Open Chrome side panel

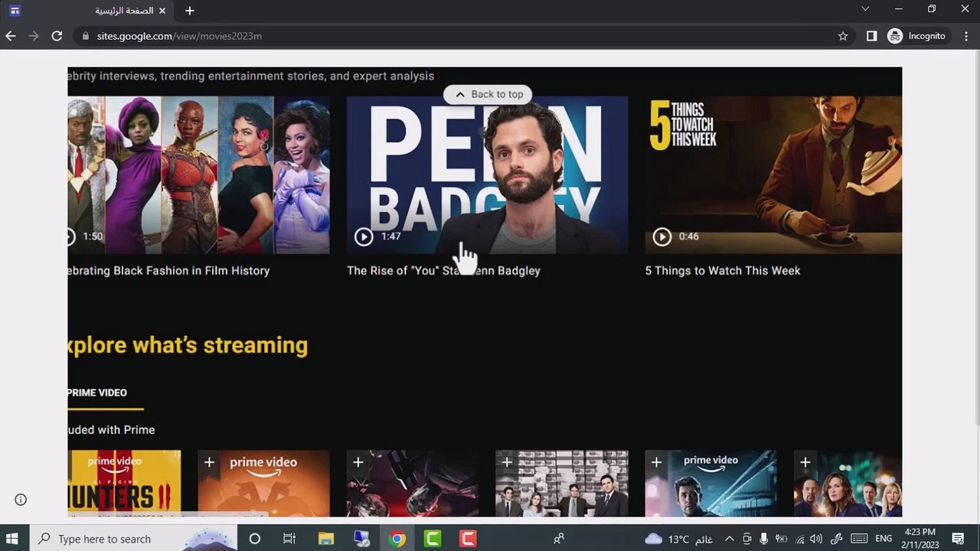point(871,36)
